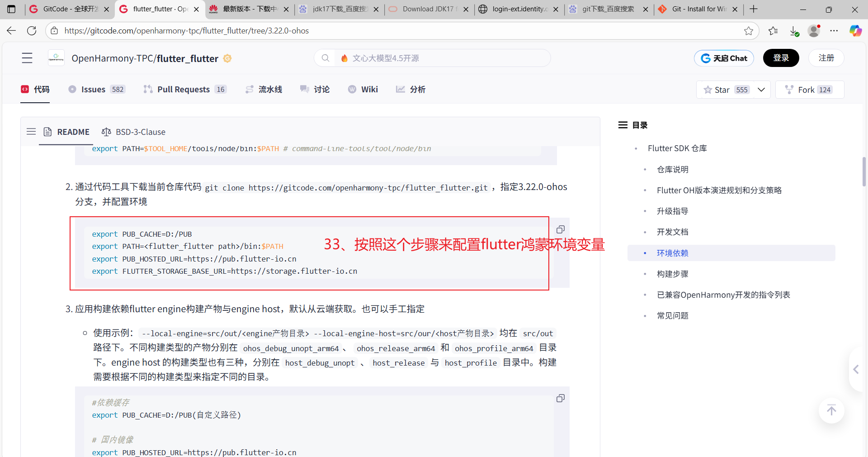This screenshot has width=868, height=457.
Task: Open the browser profile avatar
Action: [x=814, y=31]
